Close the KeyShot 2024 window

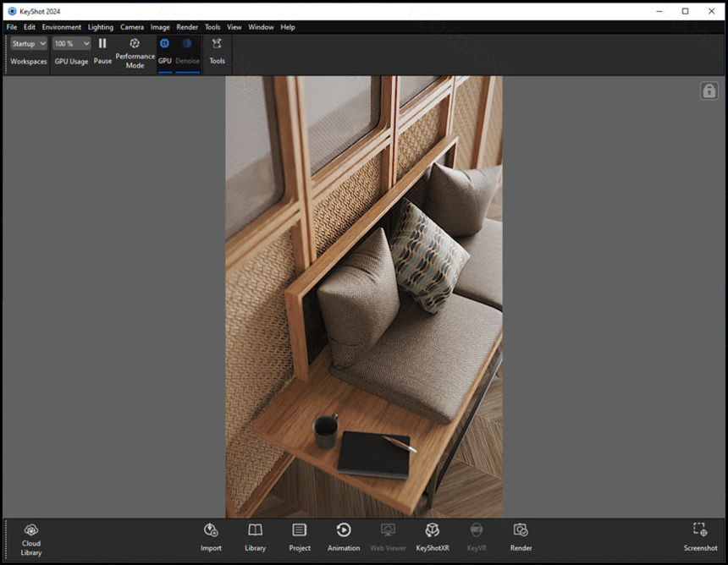[711, 11]
